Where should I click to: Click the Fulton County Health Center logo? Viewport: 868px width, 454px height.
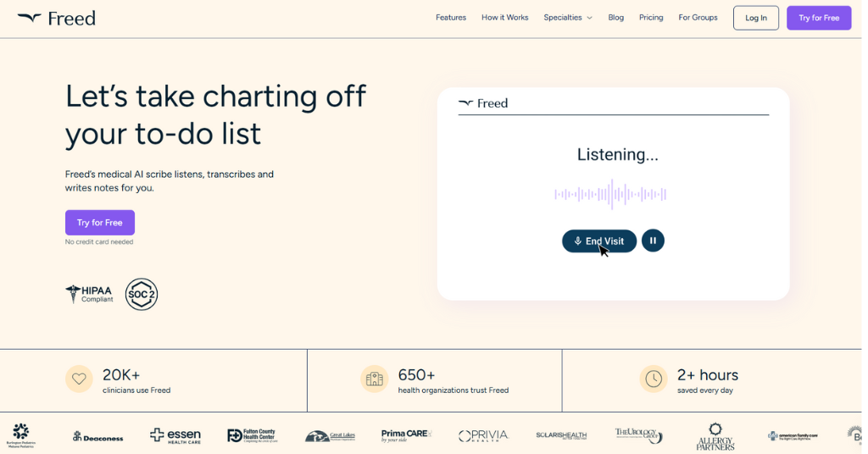click(251, 435)
